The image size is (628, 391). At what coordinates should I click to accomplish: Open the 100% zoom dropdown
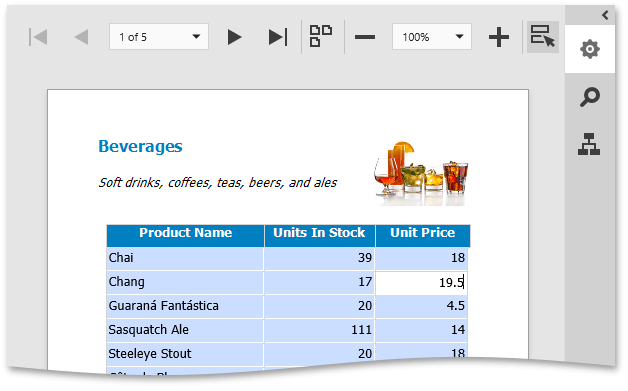click(459, 37)
